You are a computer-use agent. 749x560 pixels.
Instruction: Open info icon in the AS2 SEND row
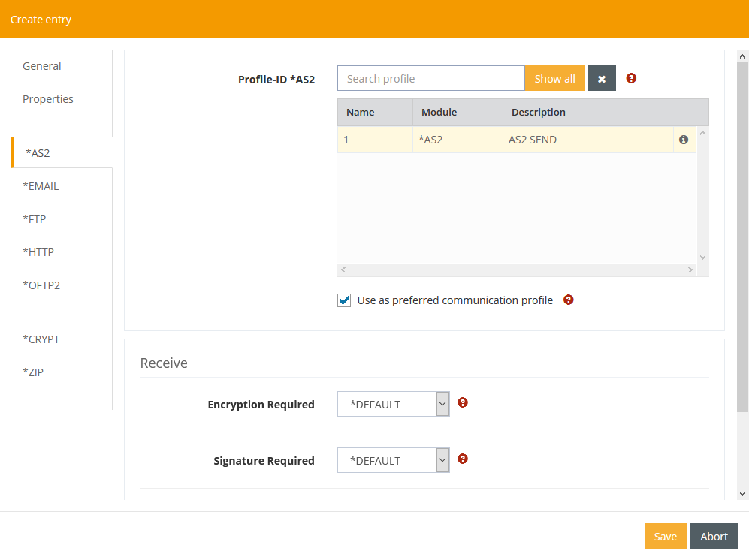click(684, 140)
